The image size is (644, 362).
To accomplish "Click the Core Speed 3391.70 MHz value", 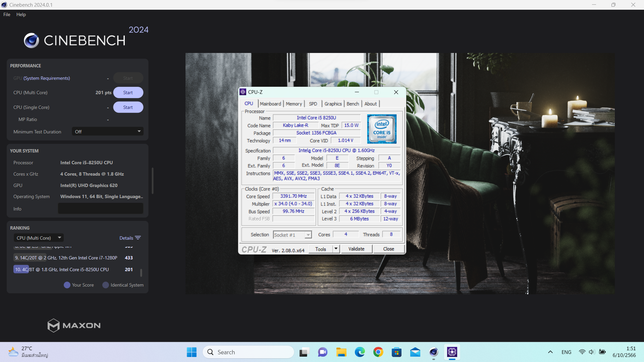I will pyautogui.click(x=293, y=196).
